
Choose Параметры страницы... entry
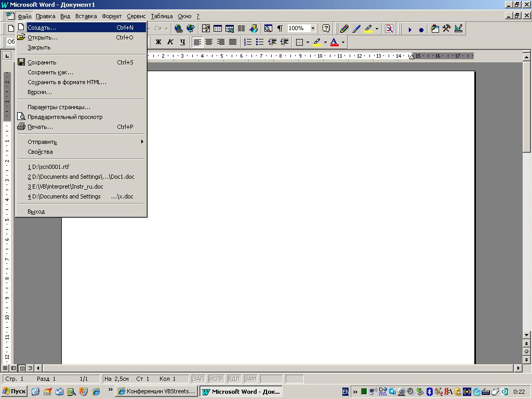(81, 107)
